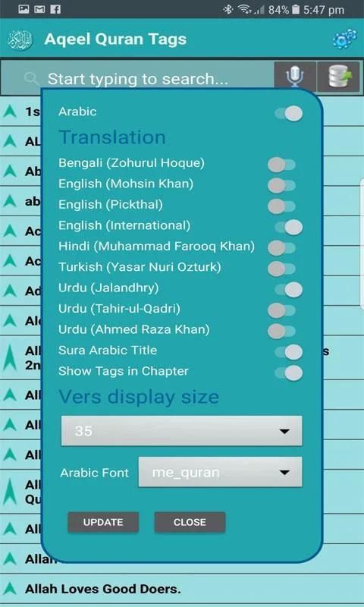Viewport: 364px width, 607px height.
Task: Enable Bengali (Zohurul Hoque) translation
Action: pyautogui.click(x=281, y=164)
